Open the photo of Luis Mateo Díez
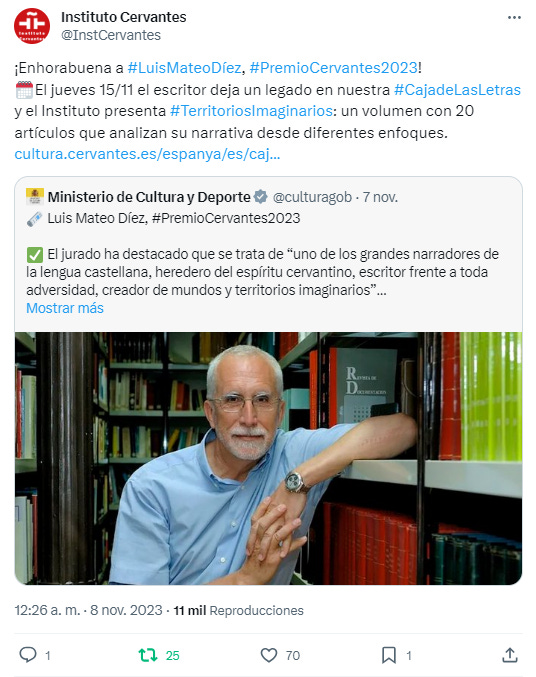 coord(268,458)
